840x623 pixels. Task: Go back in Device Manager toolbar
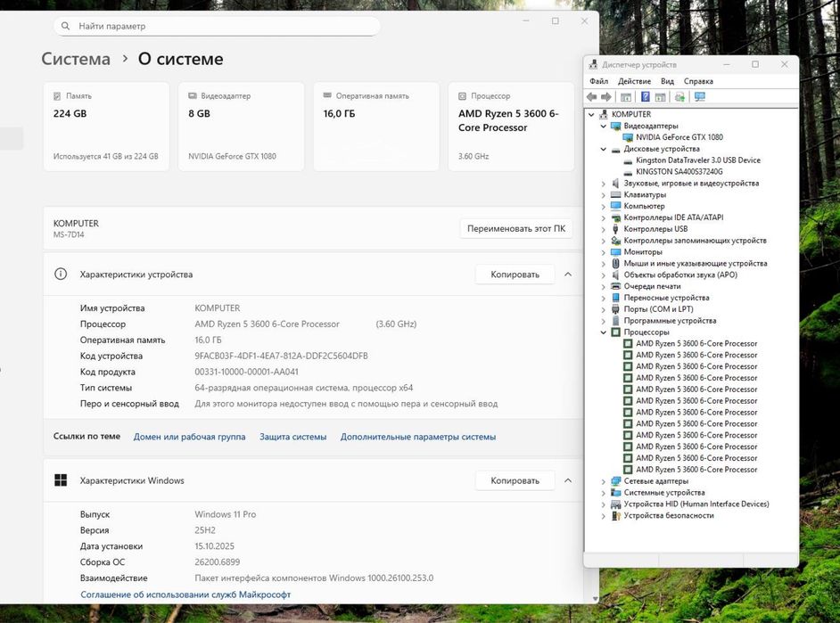tap(591, 97)
